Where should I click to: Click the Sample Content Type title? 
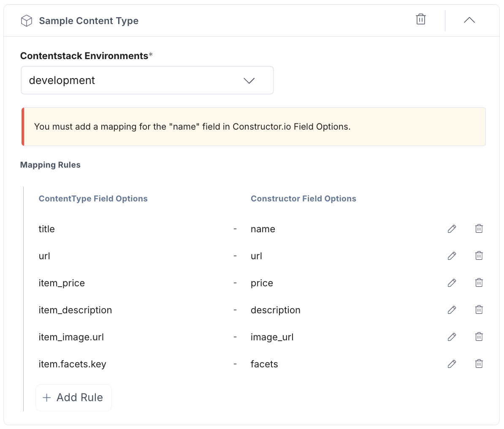point(89,21)
